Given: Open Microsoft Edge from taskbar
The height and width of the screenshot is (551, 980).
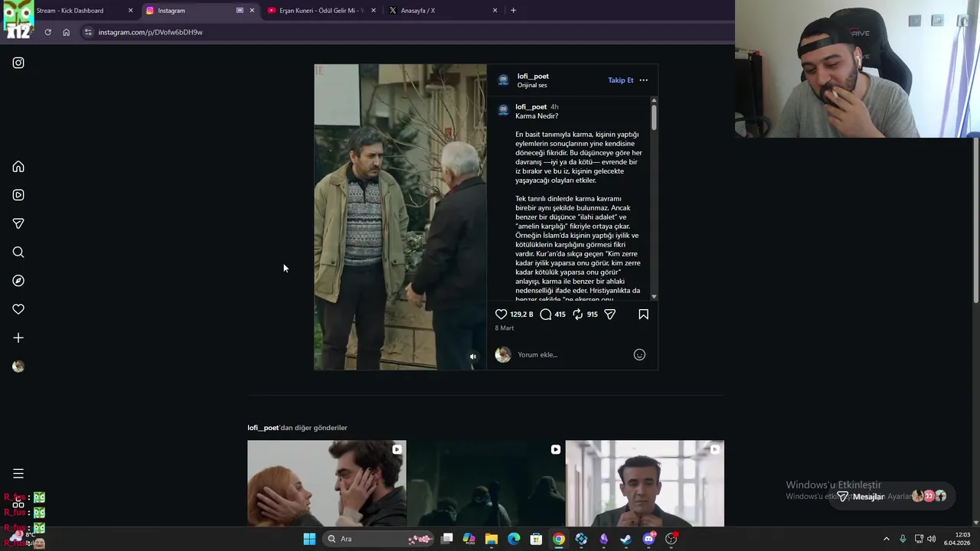Looking at the screenshot, I should click(514, 539).
